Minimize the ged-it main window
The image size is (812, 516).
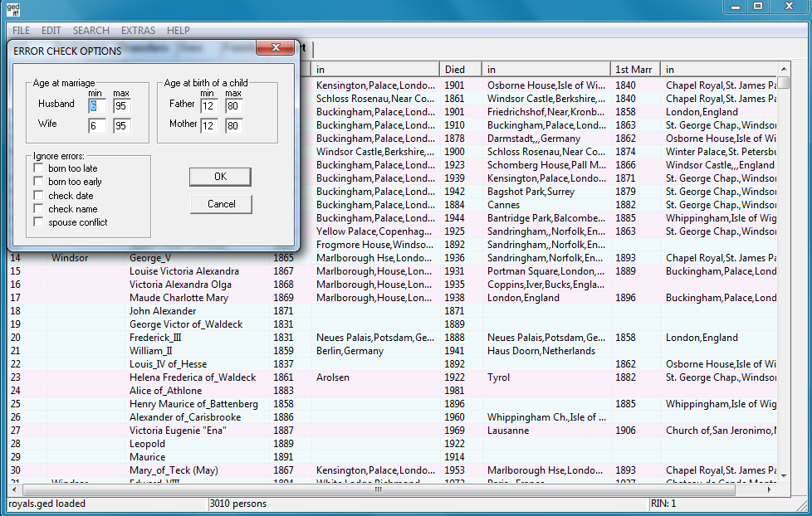click(x=736, y=6)
